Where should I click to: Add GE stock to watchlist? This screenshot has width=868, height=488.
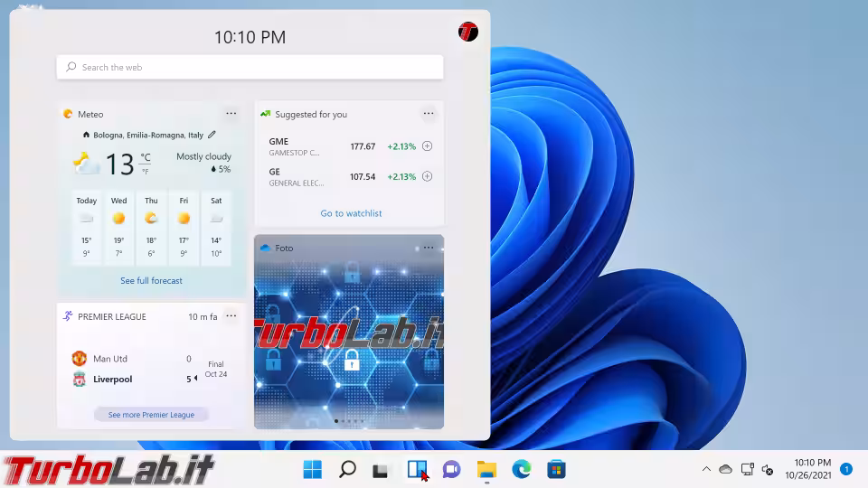click(x=427, y=176)
